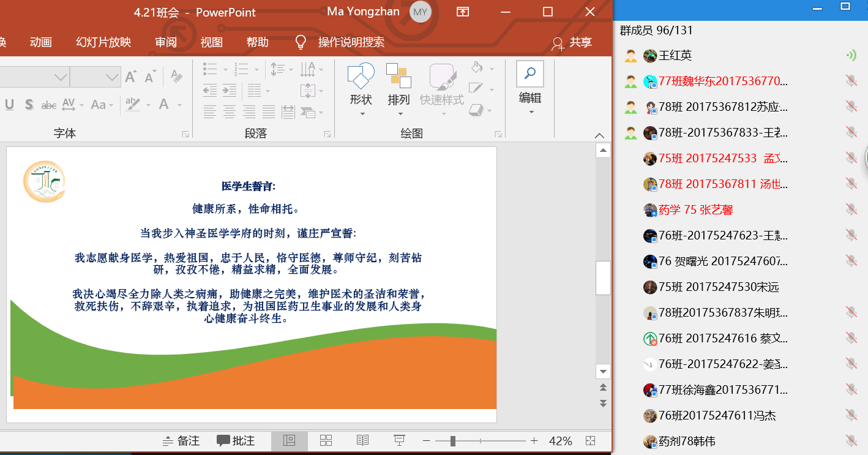The height and width of the screenshot is (455, 868).
Task: Open the font size dropdown
Action: tap(112, 77)
